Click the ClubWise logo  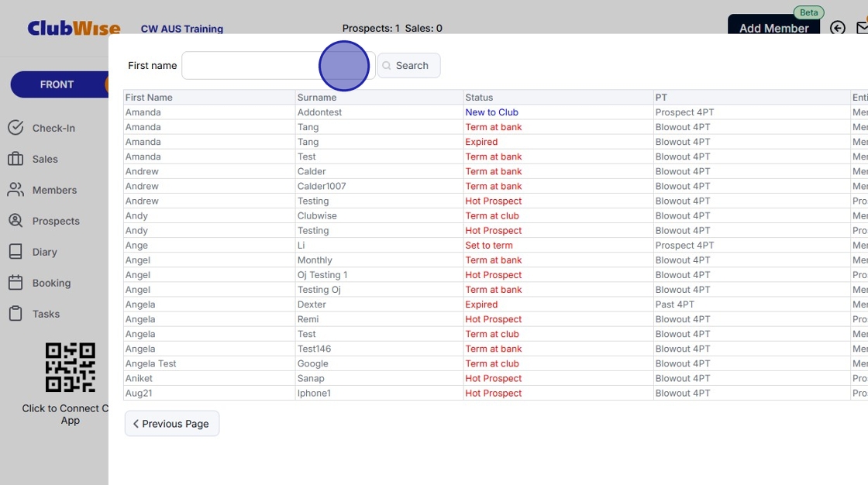[x=74, y=28]
